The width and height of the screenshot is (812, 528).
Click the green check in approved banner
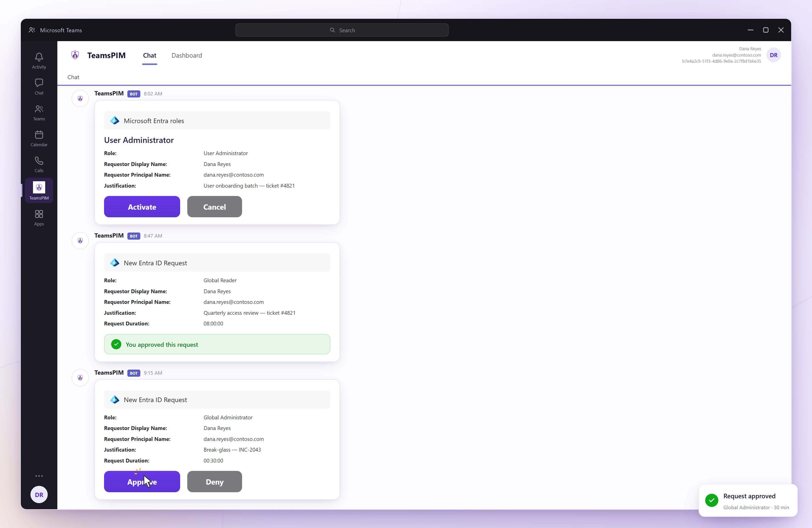(116, 344)
